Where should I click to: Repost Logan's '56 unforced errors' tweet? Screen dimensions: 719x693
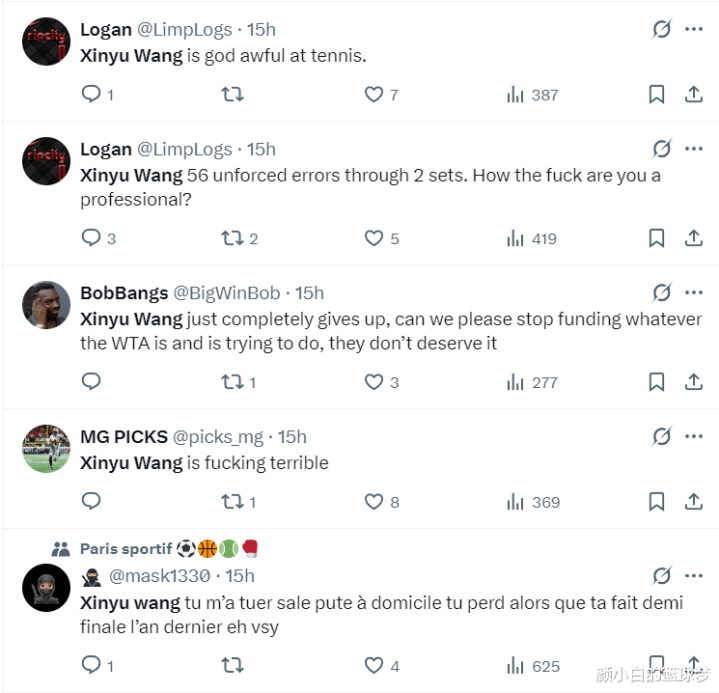(x=232, y=239)
